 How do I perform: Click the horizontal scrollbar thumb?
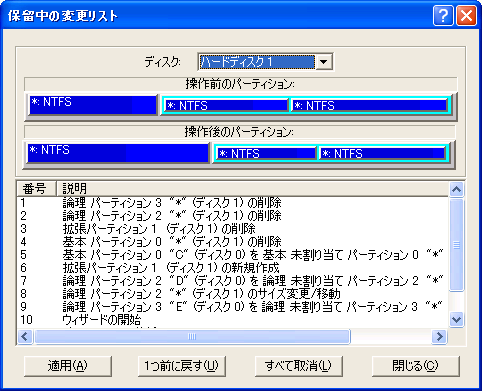coord(192,336)
